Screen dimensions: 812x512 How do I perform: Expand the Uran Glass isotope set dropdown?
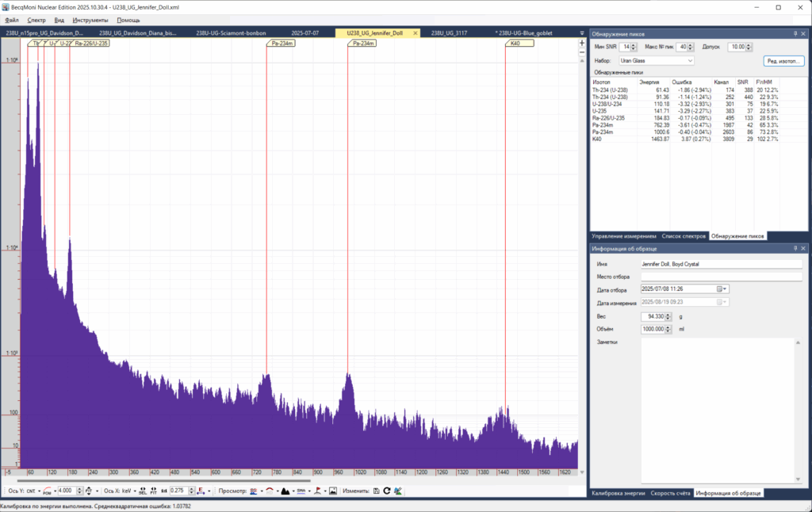[x=690, y=60]
